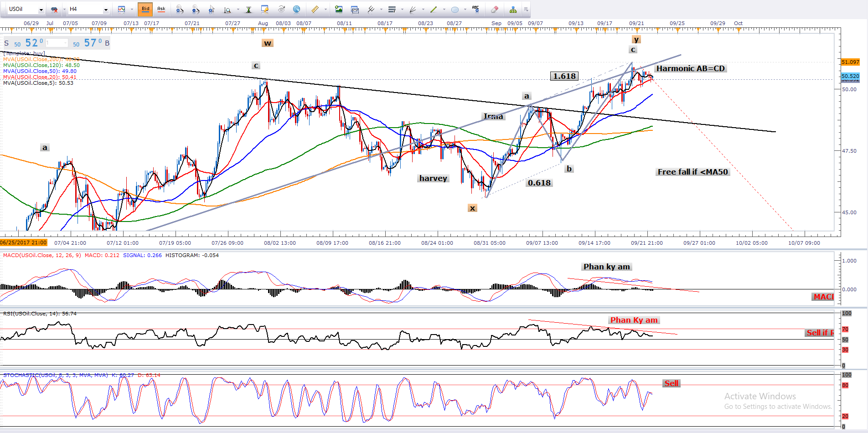Click the red MVA 20 indicator label

point(40,77)
